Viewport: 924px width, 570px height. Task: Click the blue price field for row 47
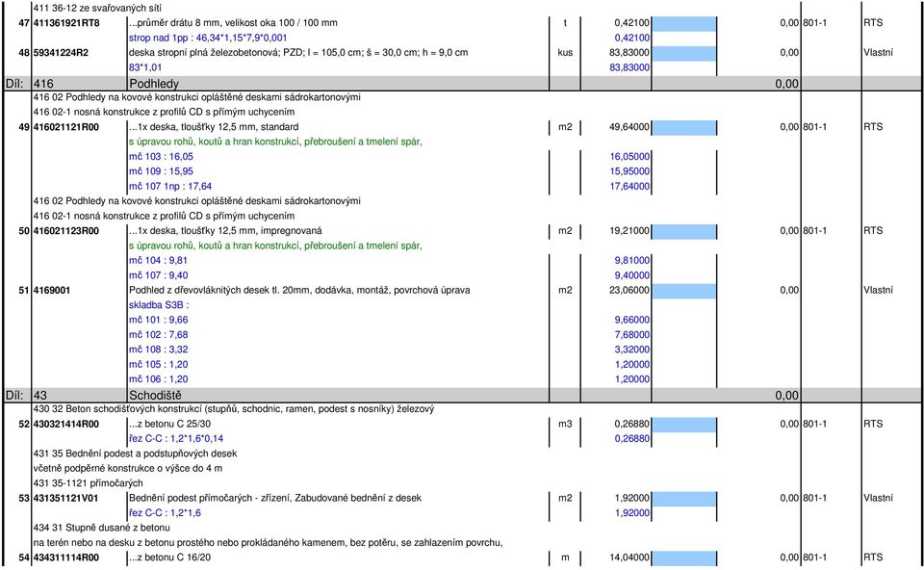684,23
